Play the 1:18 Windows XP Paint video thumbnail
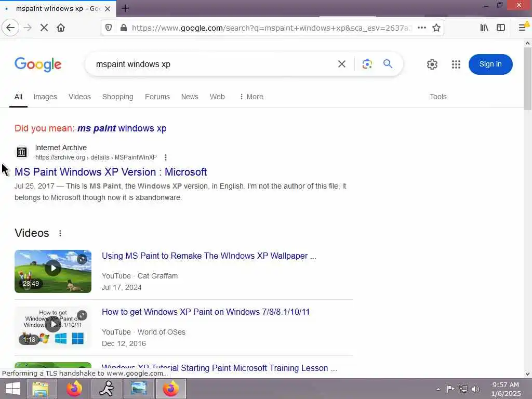This screenshot has width=532, height=399. click(x=53, y=327)
